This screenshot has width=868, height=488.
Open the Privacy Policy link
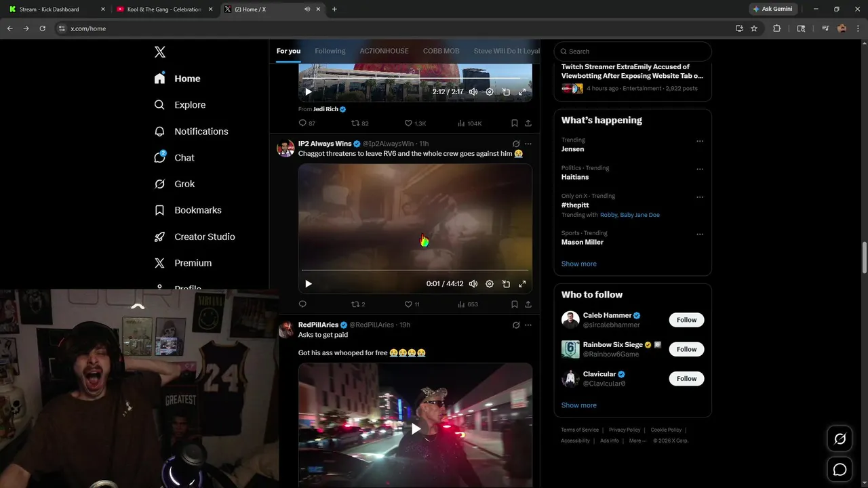pyautogui.click(x=625, y=430)
